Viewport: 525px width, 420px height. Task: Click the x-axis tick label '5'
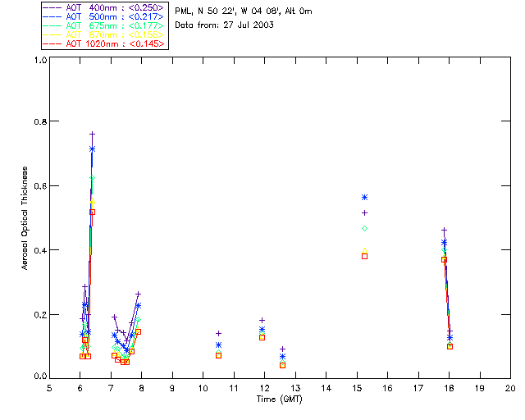(49, 388)
